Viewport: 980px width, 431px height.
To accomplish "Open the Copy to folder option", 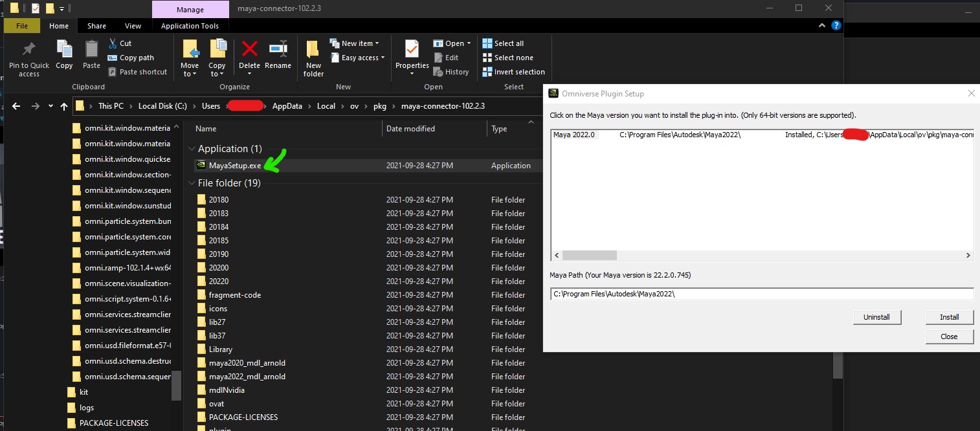I will pyautogui.click(x=217, y=58).
